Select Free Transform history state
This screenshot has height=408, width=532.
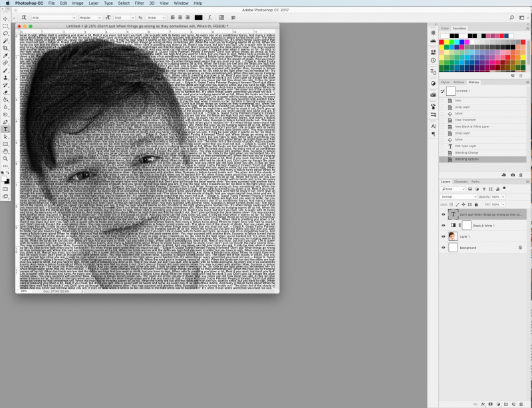(x=483, y=120)
